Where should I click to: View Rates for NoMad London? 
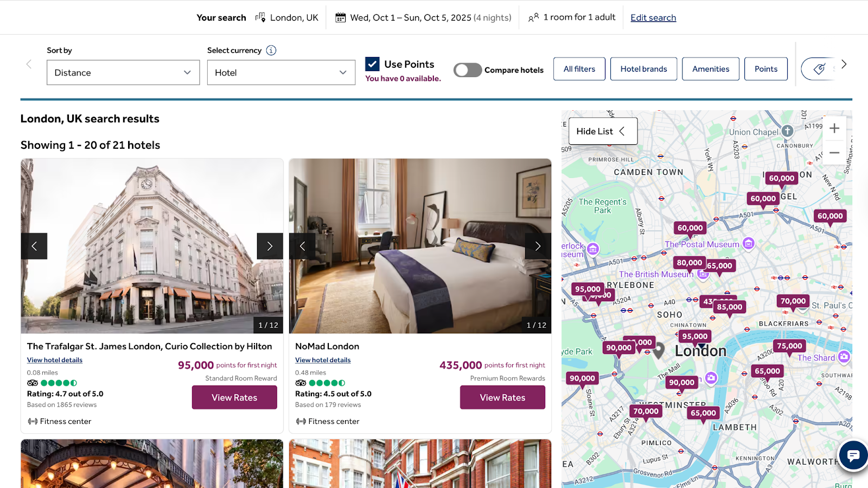[502, 397]
